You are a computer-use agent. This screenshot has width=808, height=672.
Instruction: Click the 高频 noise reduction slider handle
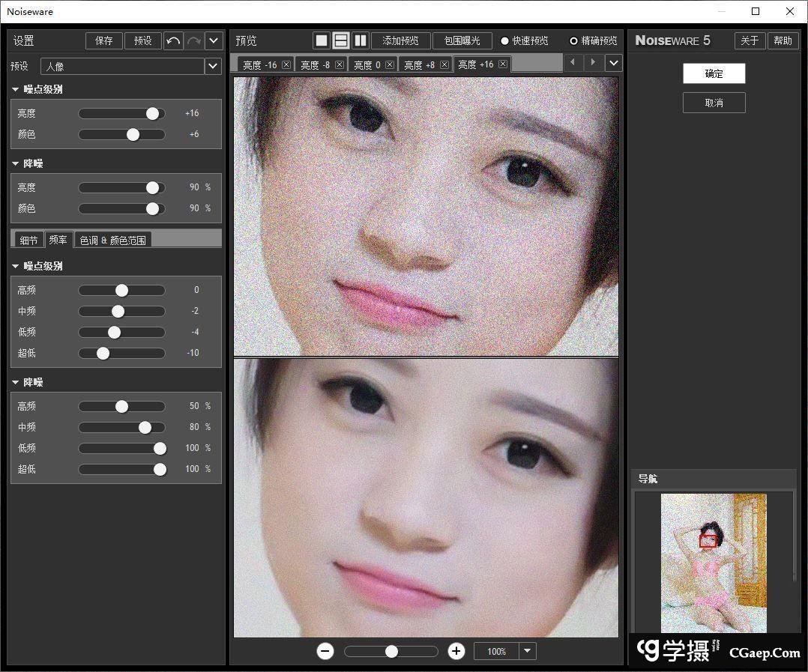(x=121, y=406)
